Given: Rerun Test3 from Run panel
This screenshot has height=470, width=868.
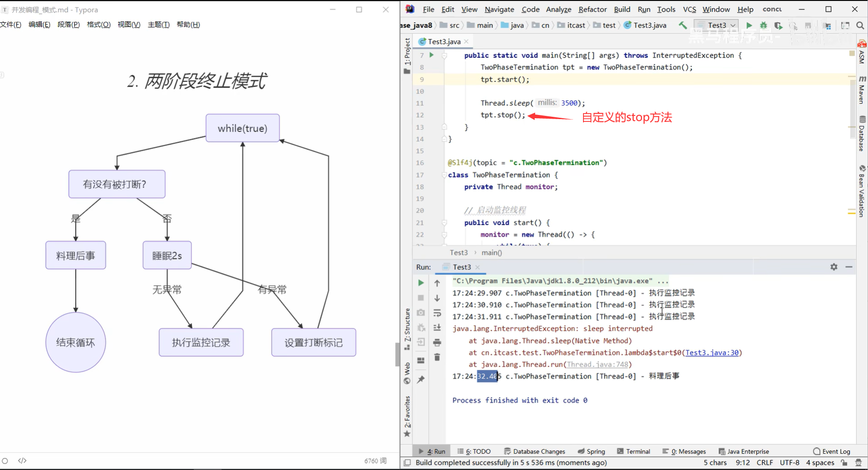Looking at the screenshot, I should tap(421, 283).
